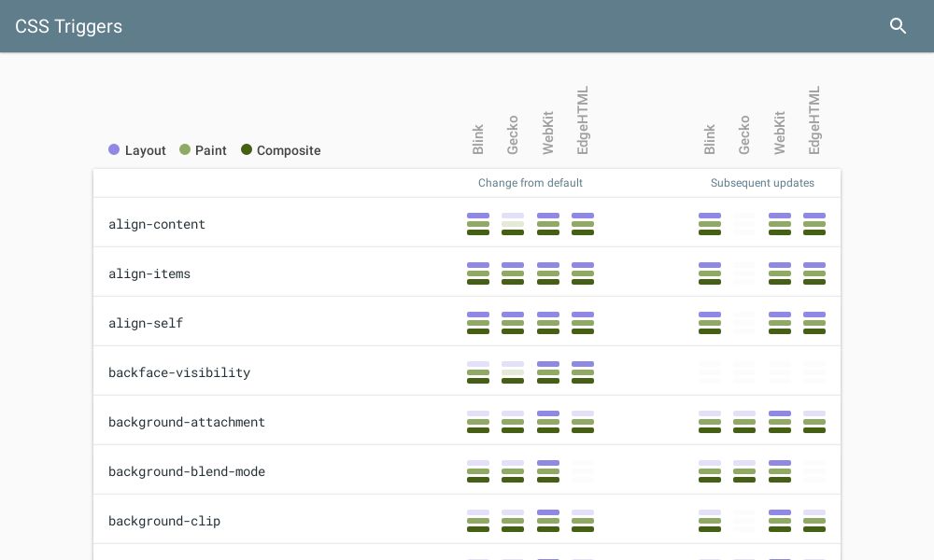Image resolution: width=934 pixels, height=560 pixels.
Task: Click the WebKit indicator for backface-visibility
Action: point(548,371)
